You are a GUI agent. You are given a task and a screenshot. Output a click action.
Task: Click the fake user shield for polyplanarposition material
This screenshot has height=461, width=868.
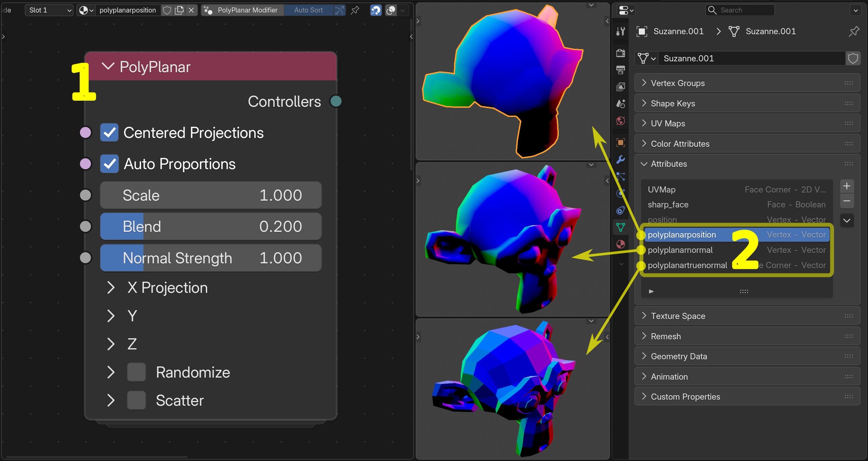(x=167, y=10)
